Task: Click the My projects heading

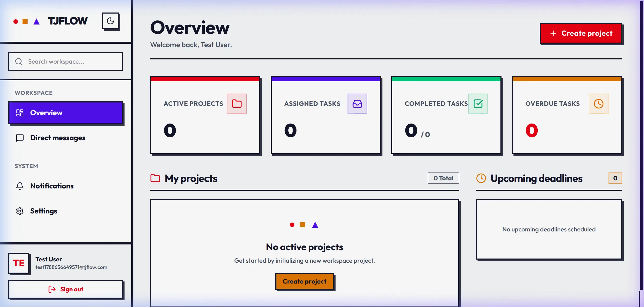Action: point(191,179)
